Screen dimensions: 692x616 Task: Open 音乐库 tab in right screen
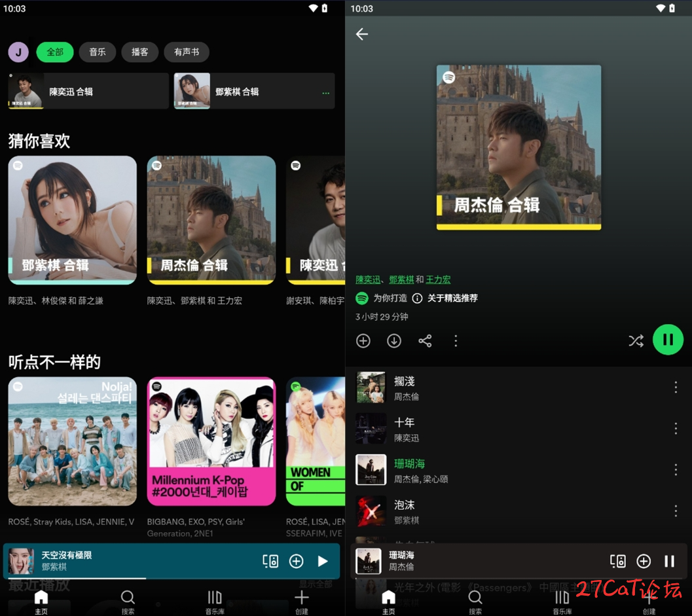coord(562,602)
